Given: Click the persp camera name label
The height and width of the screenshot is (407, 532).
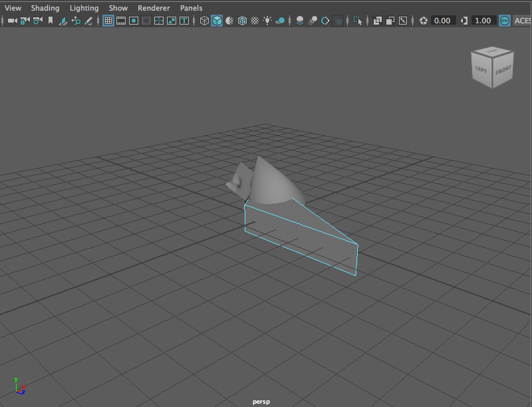Looking at the screenshot, I should [261, 402].
